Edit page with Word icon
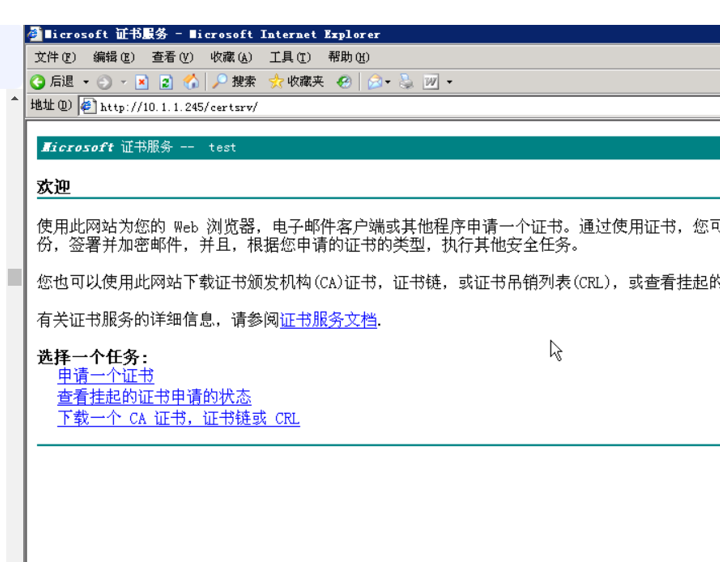Screen dimensions: 720x562 [431, 82]
